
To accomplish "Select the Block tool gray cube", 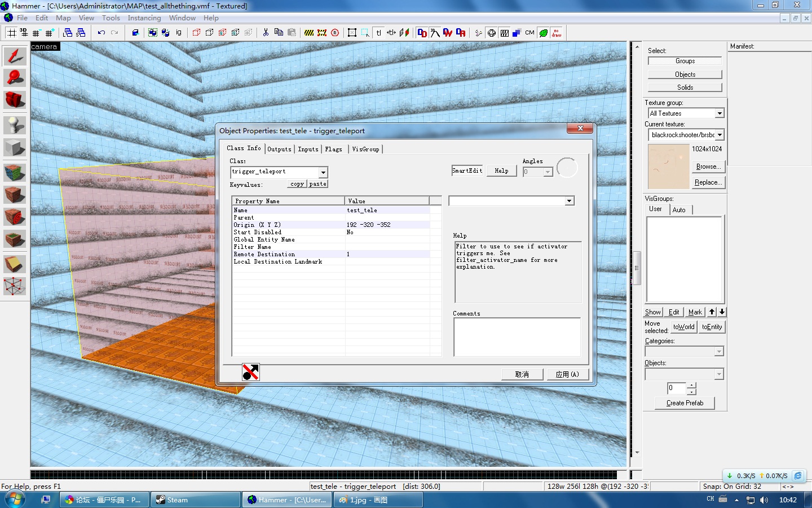I will click(x=15, y=148).
